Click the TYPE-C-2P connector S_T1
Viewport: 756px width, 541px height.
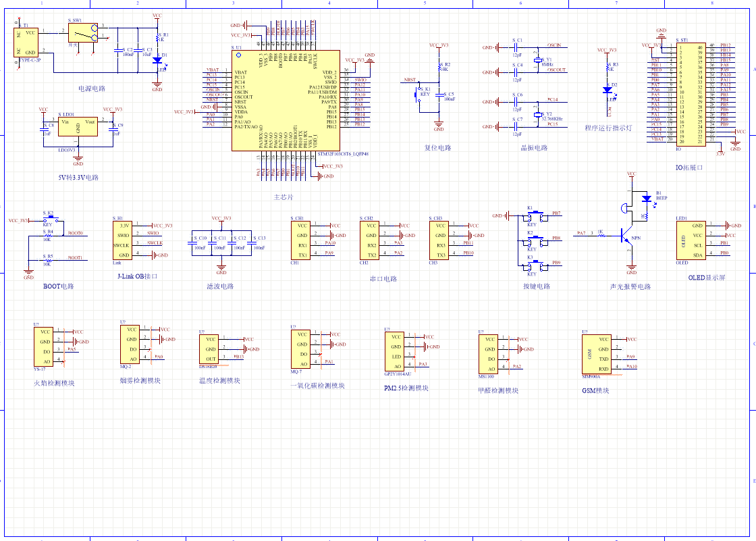28,42
